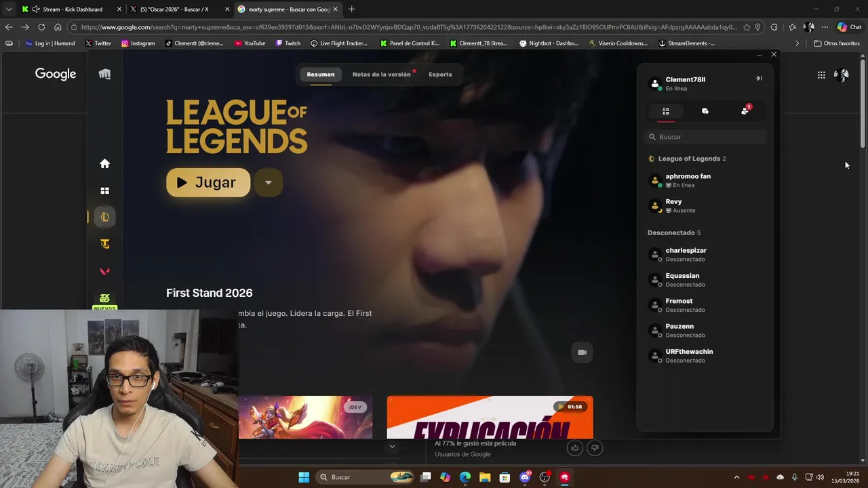
Task: Select League of Legends icon in sidebar
Action: pos(104,217)
